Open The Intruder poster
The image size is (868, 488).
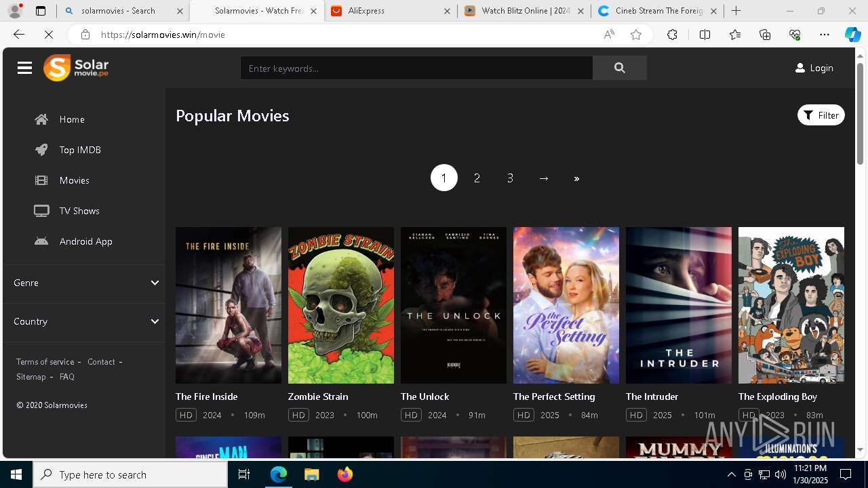[x=679, y=305]
